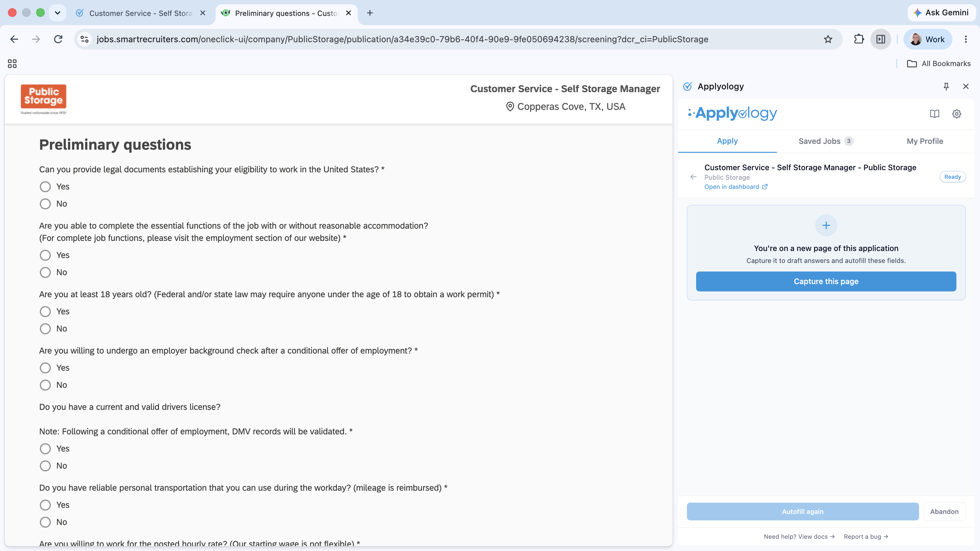View site information icon in address bar
980x551 pixels.
[x=85, y=39]
